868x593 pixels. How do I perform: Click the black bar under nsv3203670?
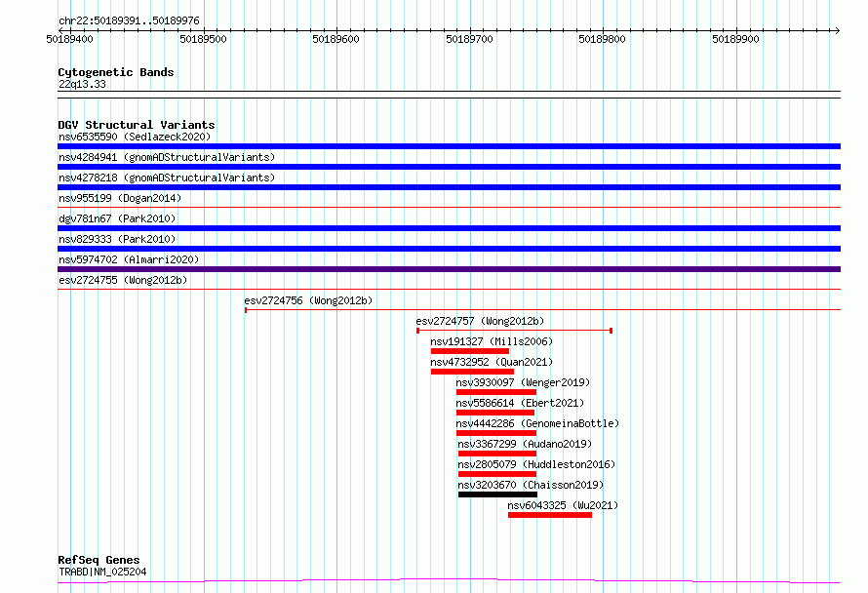click(497, 494)
